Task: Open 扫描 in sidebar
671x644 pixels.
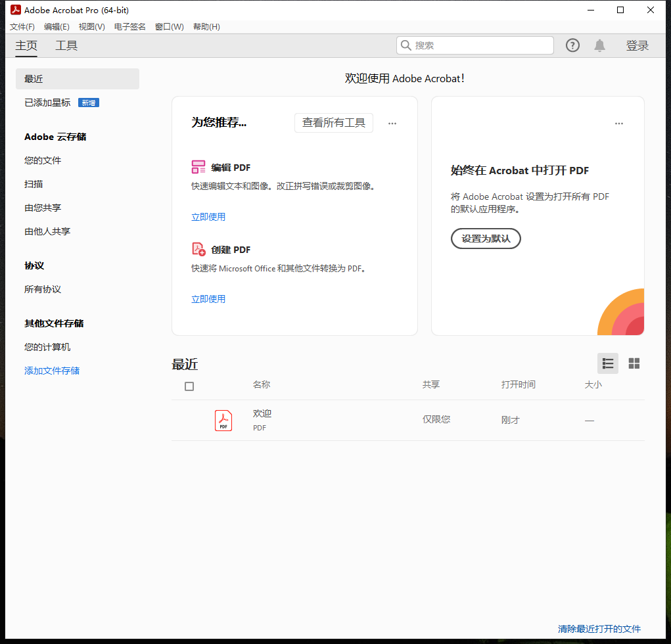Action: pyautogui.click(x=34, y=184)
